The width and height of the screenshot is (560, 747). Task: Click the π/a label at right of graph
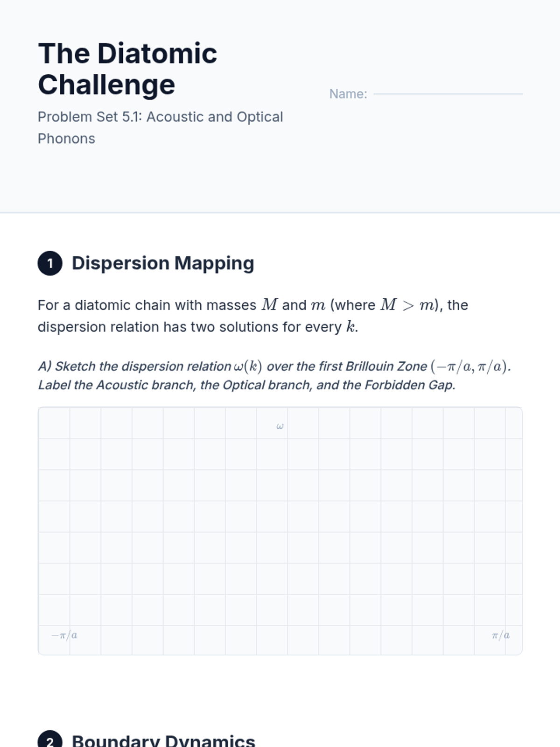[501, 635]
